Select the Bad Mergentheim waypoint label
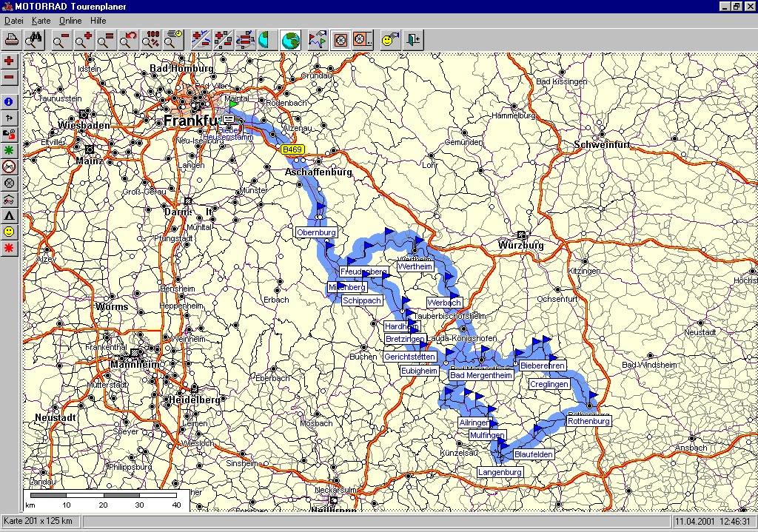The image size is (758, 532). [x=481, y=375]
